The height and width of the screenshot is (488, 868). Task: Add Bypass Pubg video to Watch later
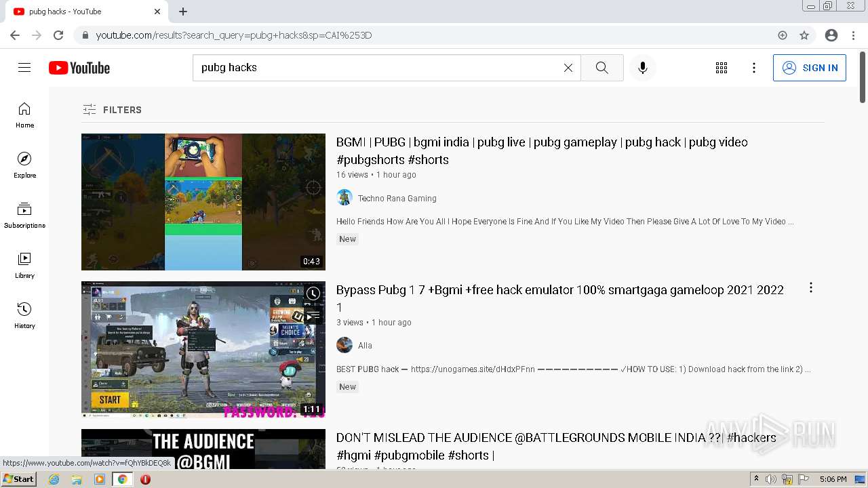tap(313, 293)
